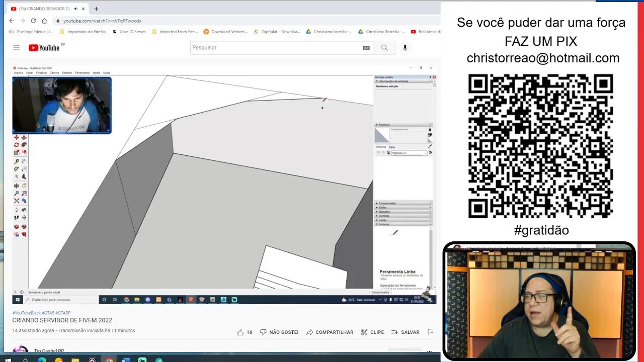The width and height of the screenshot is (644, 362).
Task: Open the ZapSplat bookmark
Action: point(277,32)
